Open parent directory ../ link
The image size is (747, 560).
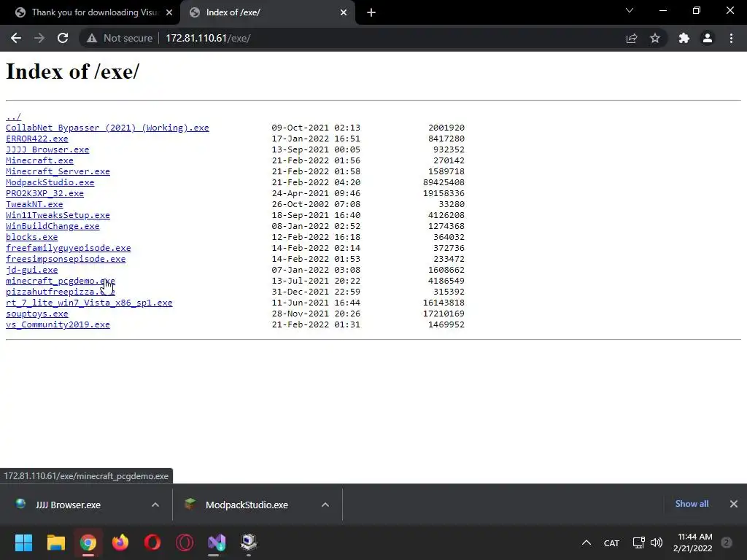pyautogui.click(x=13, y=117)
